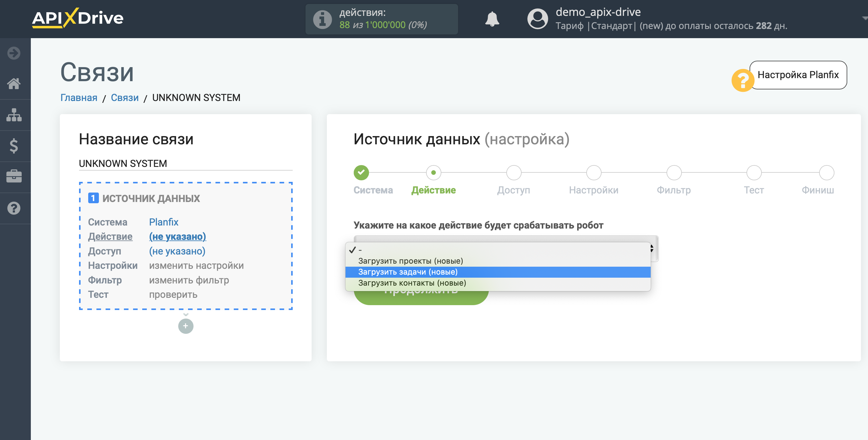868x440 pixels.
Task: Select Загрузить контакты (новые) option
Action: [498, 283]
